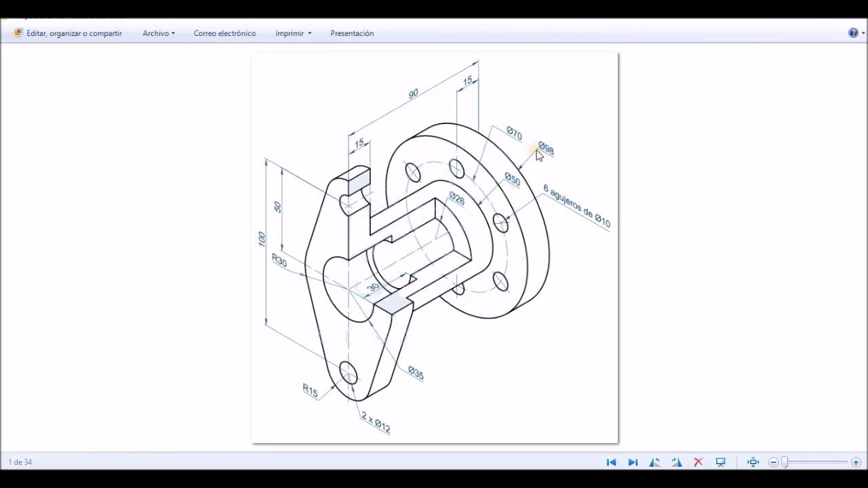Click the '2 x Ø12' dimension label

(376, 422)
